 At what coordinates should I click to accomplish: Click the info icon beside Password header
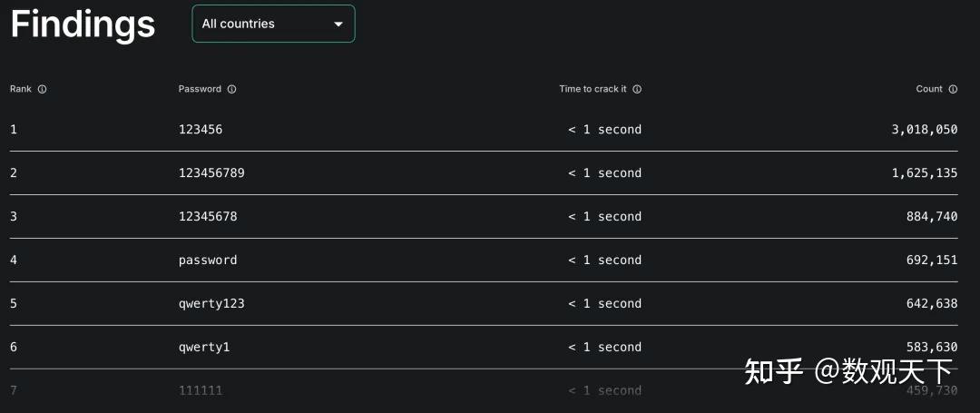[x=232, y=89]
